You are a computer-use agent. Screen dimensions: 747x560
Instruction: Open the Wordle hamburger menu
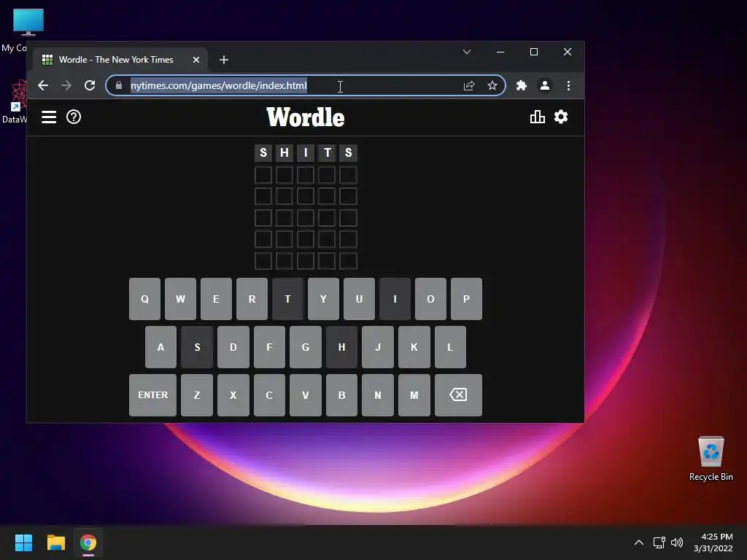[x=49, y=117]
